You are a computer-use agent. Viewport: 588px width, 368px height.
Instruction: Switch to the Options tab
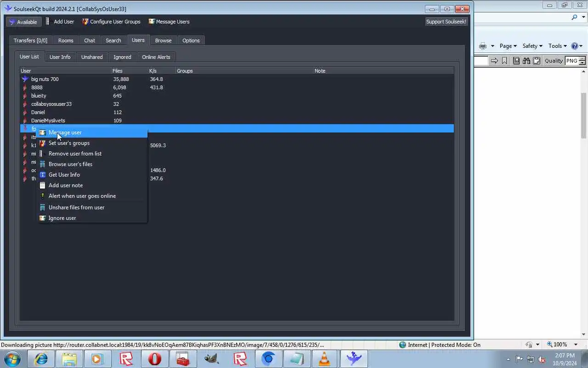point(191,40)
